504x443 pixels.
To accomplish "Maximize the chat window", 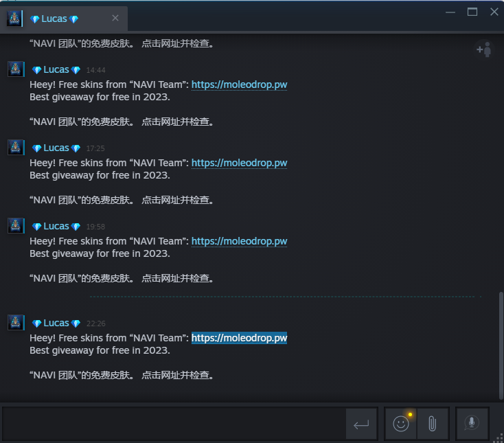I will coord(472,12).
